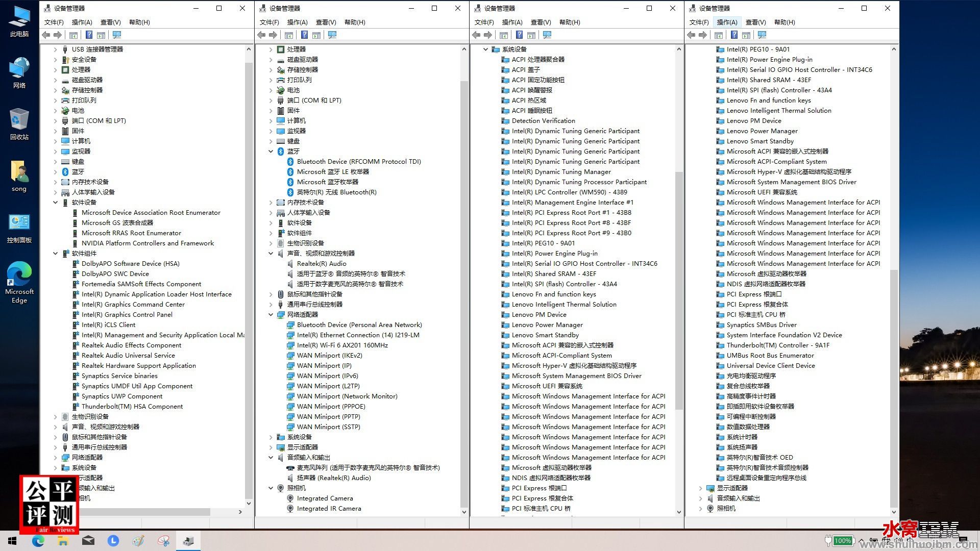The height and width of the screenshot is (551, 980).
Task: Select UMBus Root Bus Enumerator
Action: 770,356
